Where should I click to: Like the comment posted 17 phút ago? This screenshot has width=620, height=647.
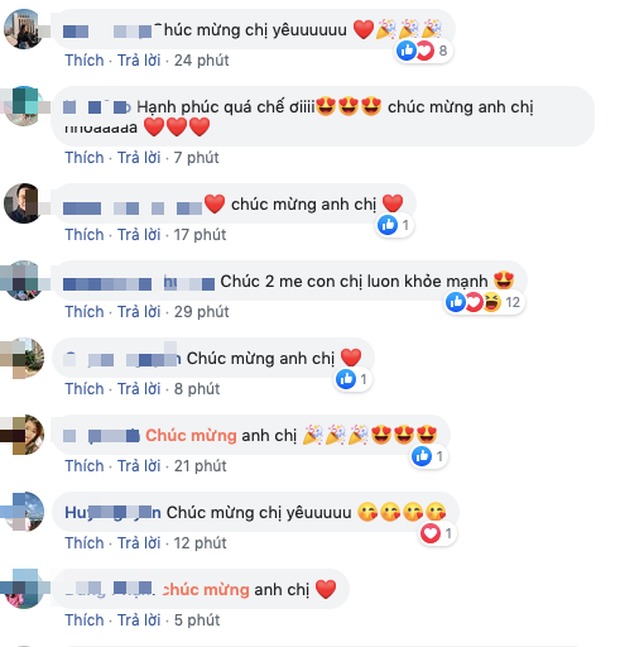tap(85, 235)
